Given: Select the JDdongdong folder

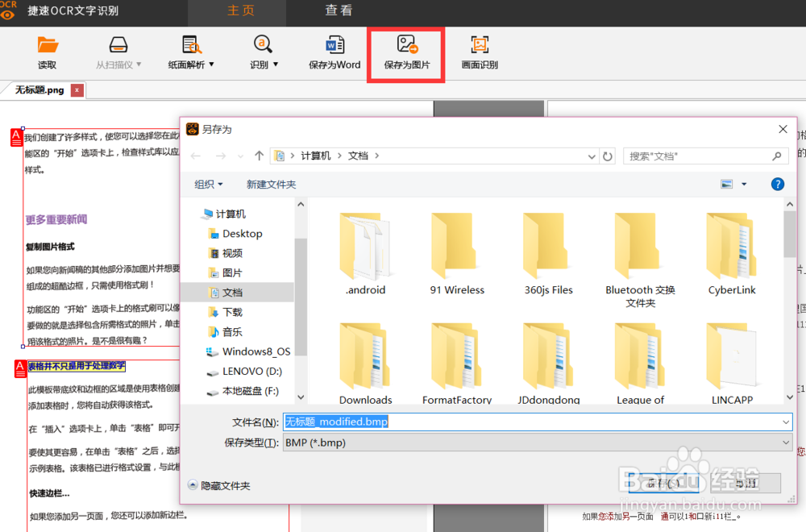Looking at the screenshot, I should point(548,363).
